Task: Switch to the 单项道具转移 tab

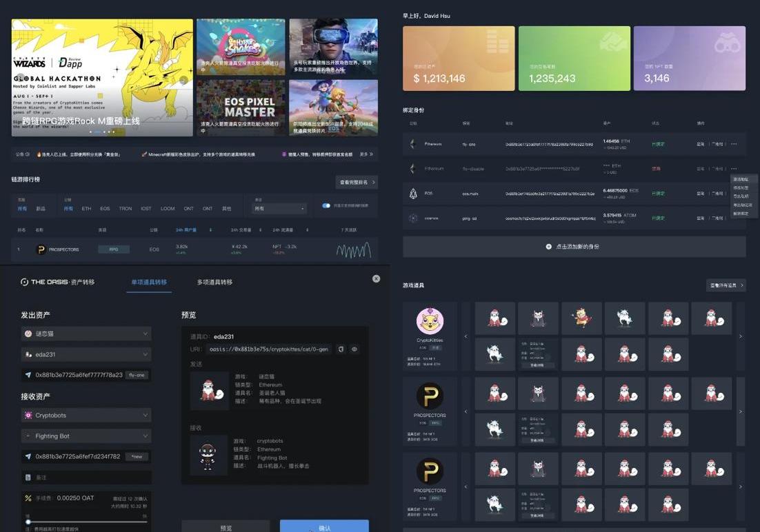Action: [x=149, y=282]
